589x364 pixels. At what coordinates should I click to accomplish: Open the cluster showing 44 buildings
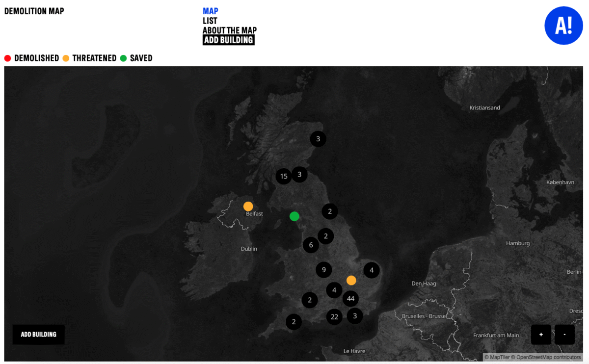(x=350, y=298)
